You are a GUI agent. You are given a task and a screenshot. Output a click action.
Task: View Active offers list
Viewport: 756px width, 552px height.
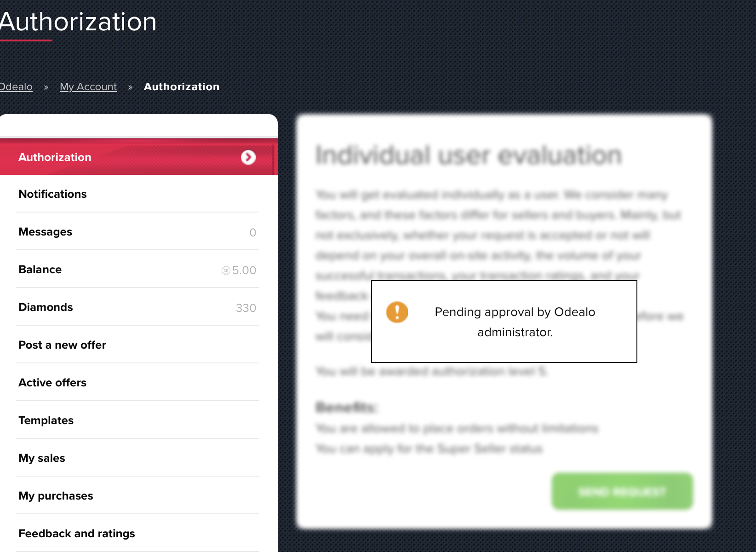coord(137,383)
